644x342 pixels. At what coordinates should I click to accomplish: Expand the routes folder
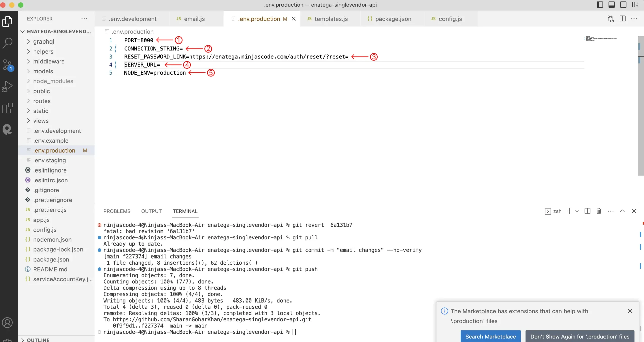pos(42,101)
